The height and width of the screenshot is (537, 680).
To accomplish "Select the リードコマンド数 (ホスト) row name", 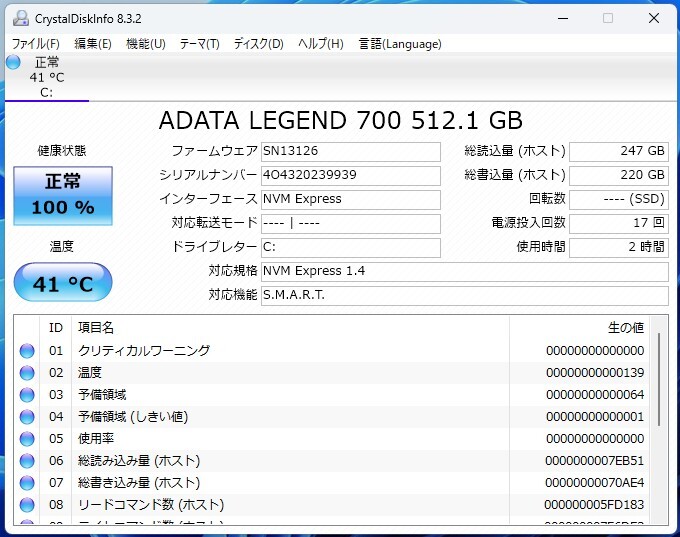I will pos(151,505).
